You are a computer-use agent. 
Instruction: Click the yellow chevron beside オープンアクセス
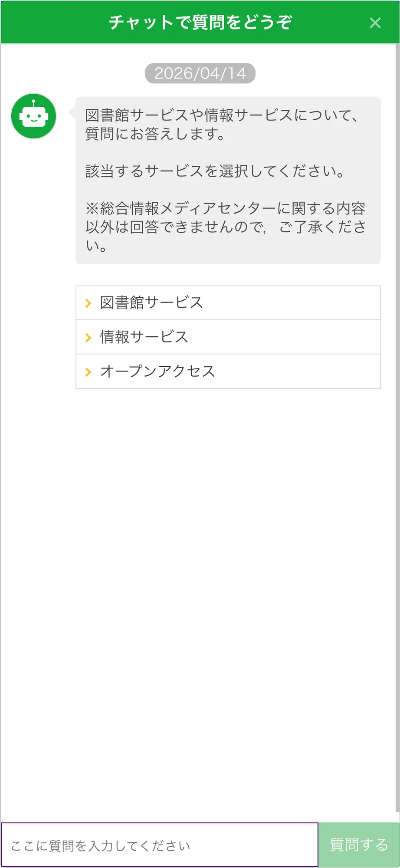[89, 372]
